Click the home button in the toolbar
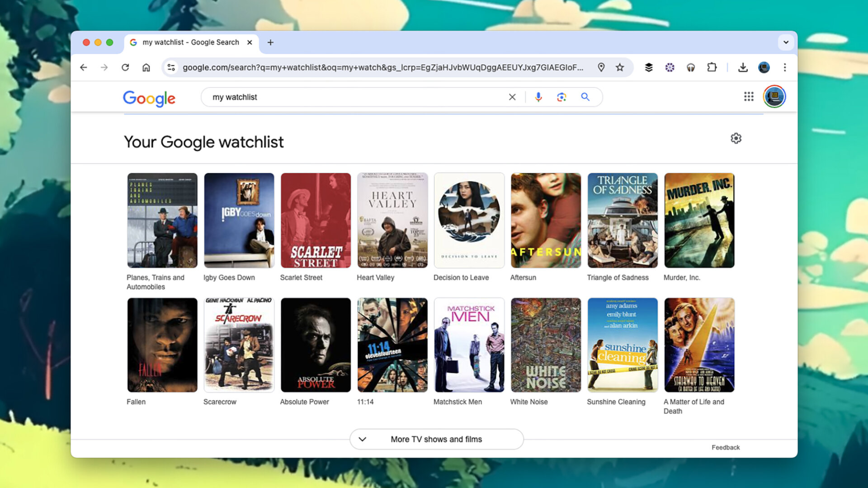Screen dimensions: 868x488 click(146, 67)
